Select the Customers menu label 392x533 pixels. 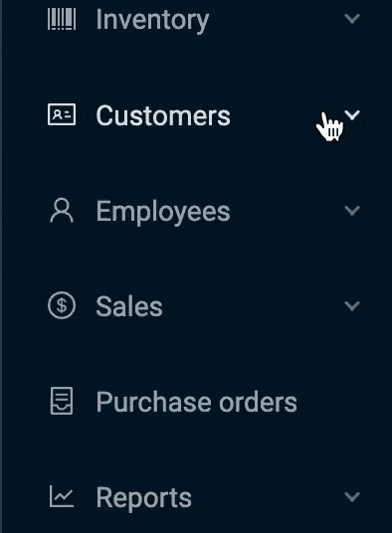(163, 115)
